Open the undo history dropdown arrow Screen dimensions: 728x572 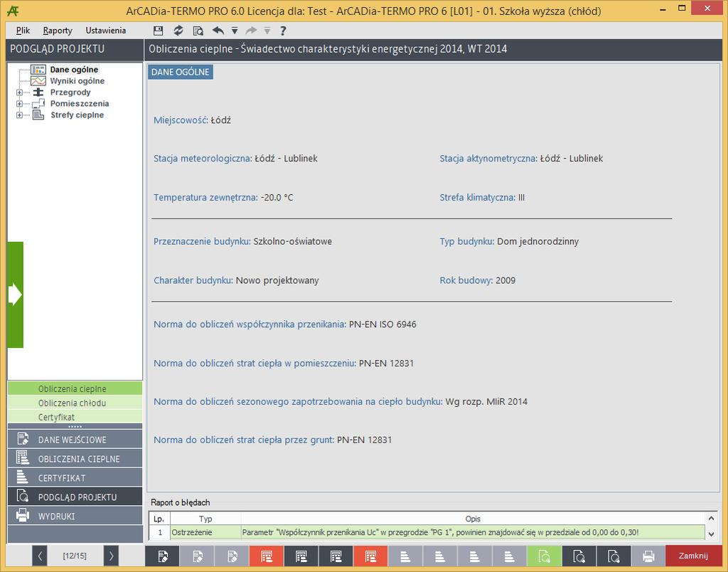(235, 31)
